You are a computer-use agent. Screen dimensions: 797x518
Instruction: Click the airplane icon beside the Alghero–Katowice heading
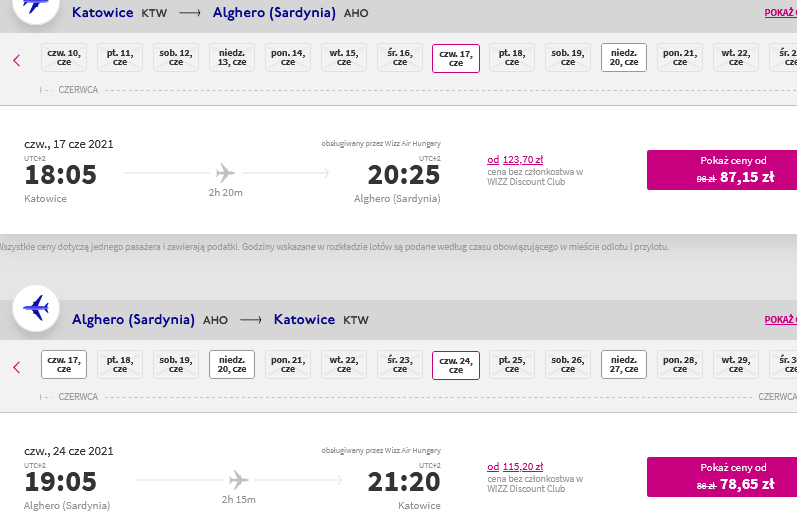(36, 309)
